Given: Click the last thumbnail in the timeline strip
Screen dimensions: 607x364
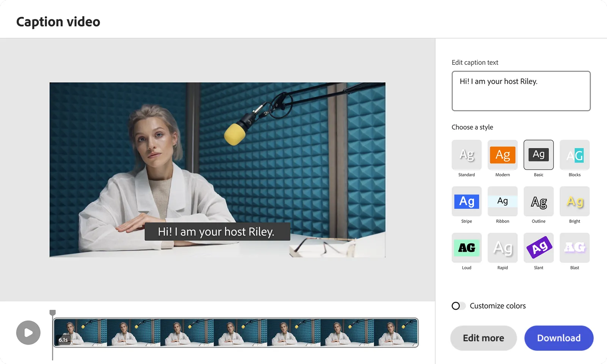Looking at the screenshot, I should click(x=395, y=333).
